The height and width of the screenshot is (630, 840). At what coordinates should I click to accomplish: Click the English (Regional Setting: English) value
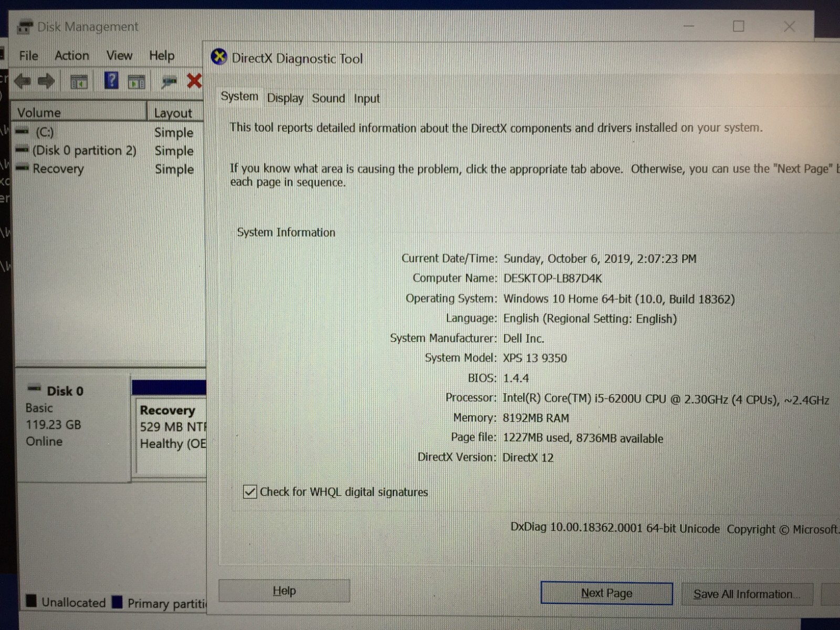point(590,319)
